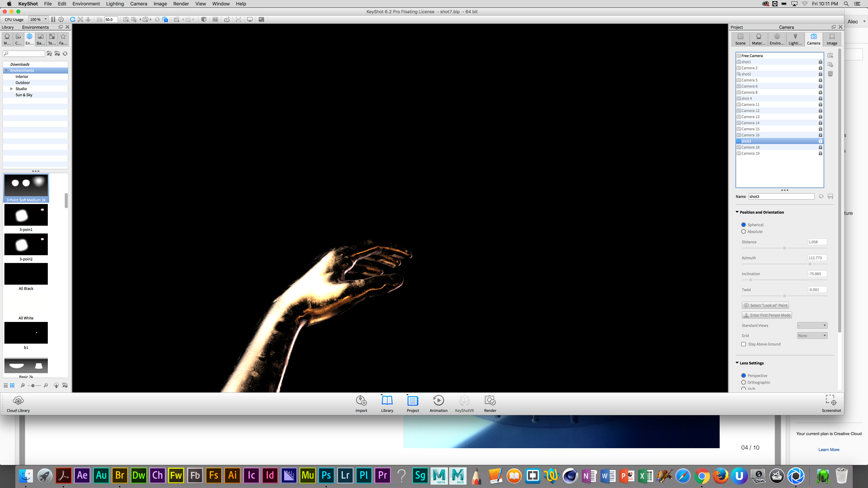This screenshot has height=488, width=868.
Task: Click the reset camera toolbar icon
Action: click(x=157, y=19)
